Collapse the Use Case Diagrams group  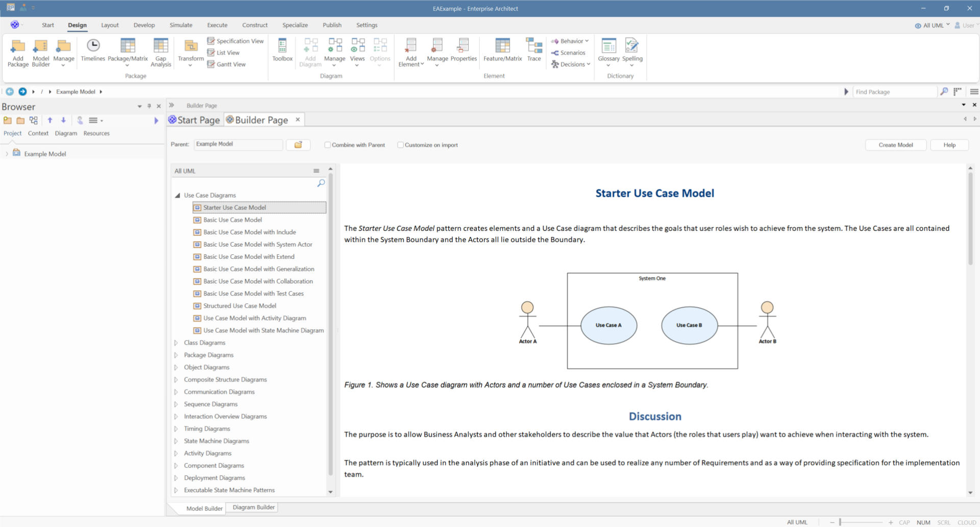pos(177,196)
